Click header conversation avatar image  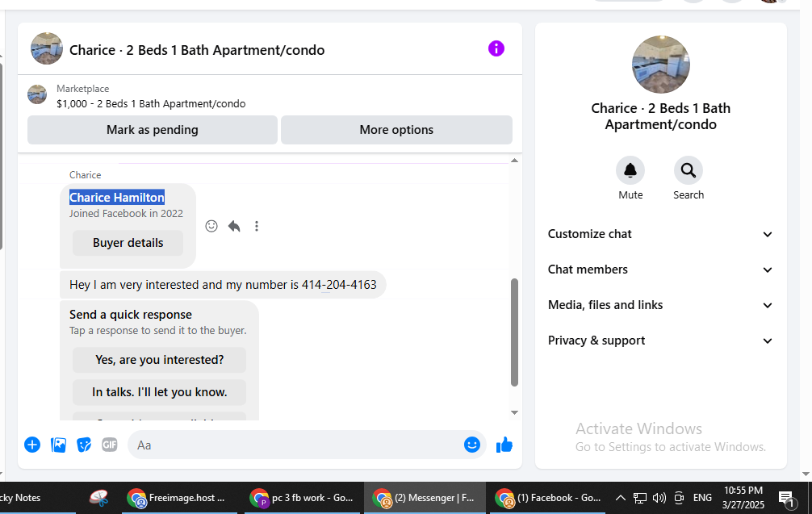(47, 48)
